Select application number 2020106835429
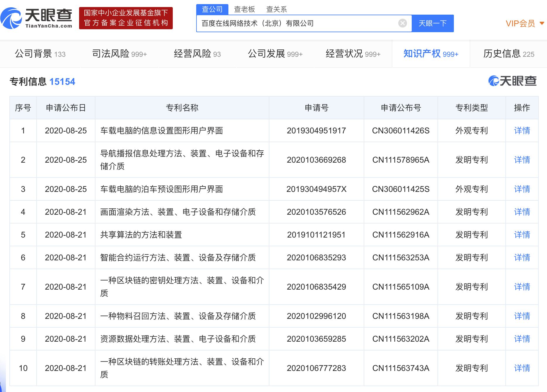547x392 pixels. 316,287
